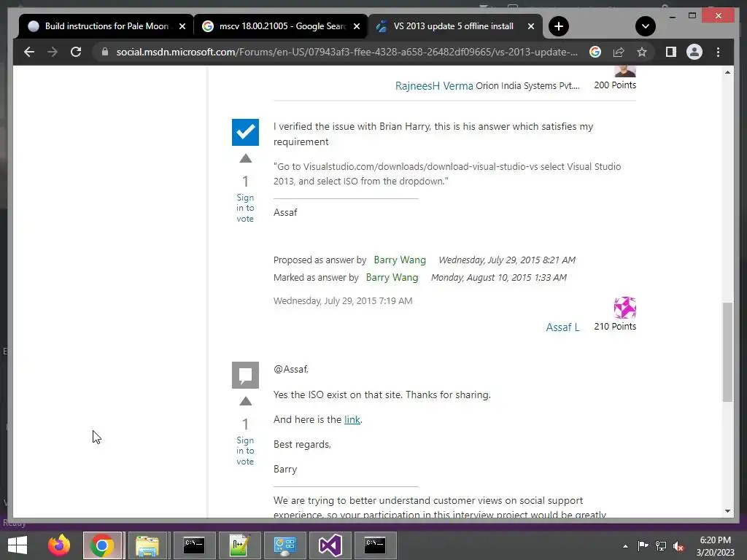Click the gray reply comment icon
The width and height of the screenshot is (747, 560).
(245, 376)
